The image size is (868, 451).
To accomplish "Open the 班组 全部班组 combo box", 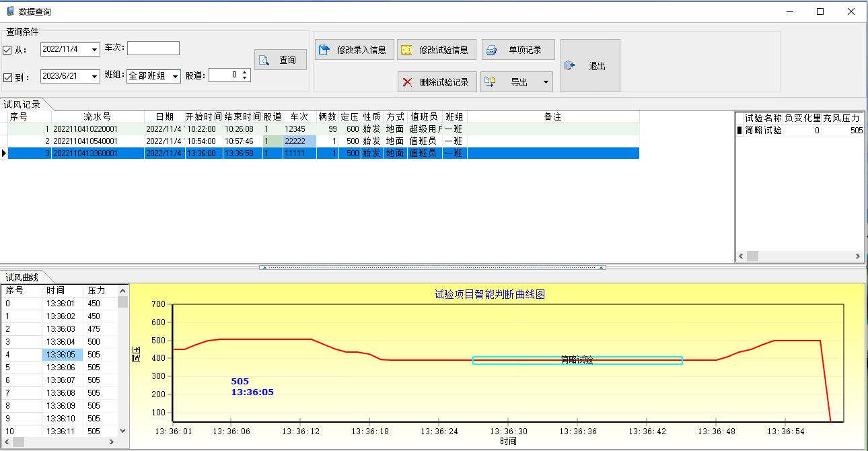I will (153, 76).
